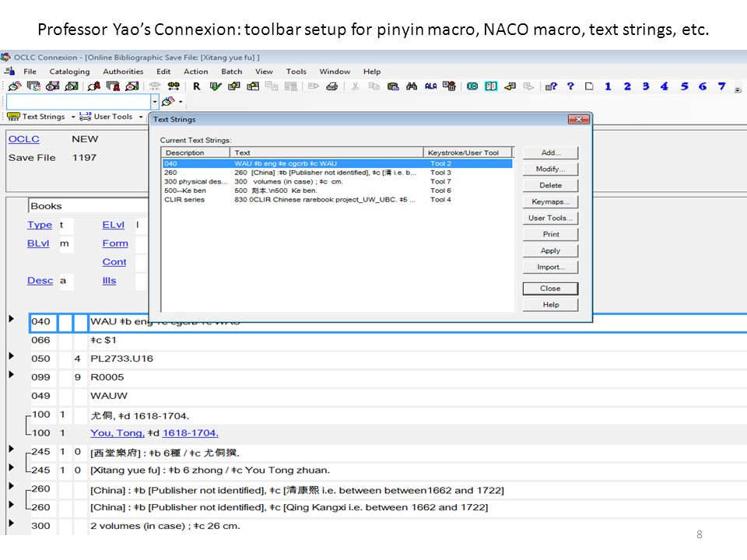The image size is (747, 560).
Task: Open the dropdown beside the search index icon
Action: [181, 101]
